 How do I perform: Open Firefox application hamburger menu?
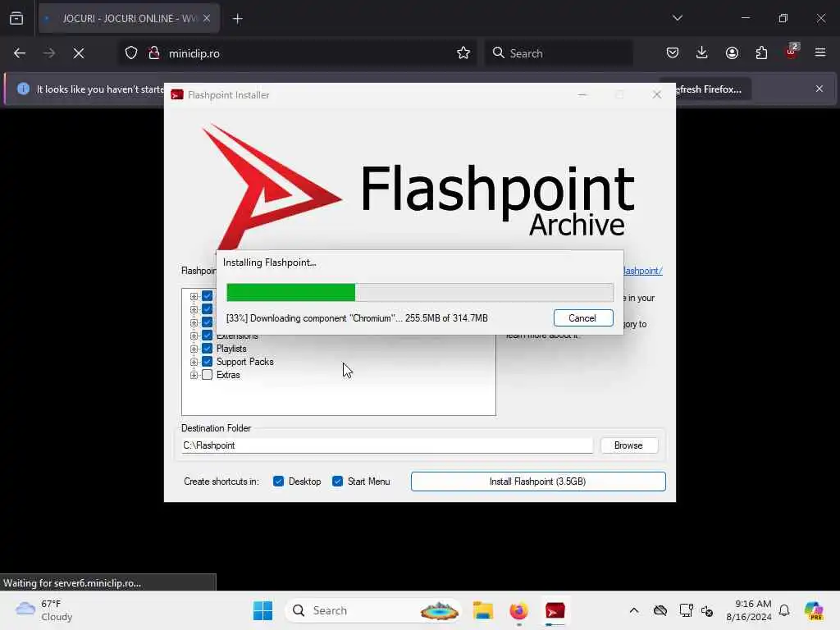tap(820, 53)
